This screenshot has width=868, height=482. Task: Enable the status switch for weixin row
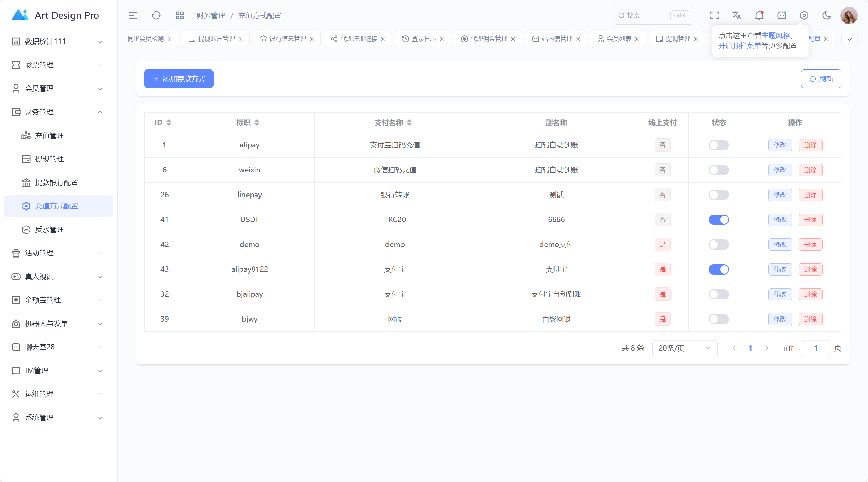coord(719,170)
